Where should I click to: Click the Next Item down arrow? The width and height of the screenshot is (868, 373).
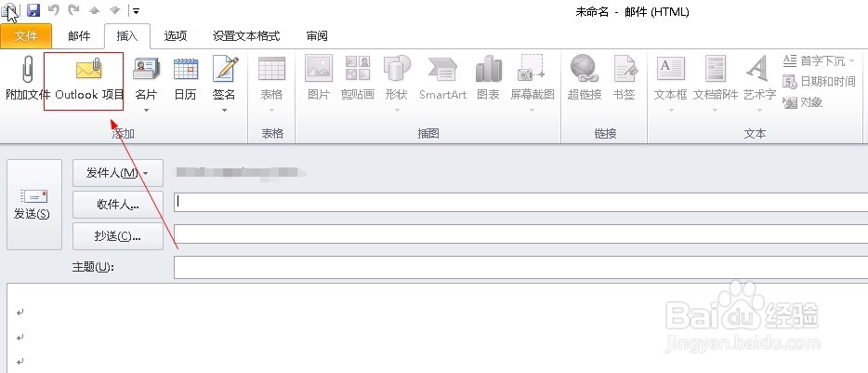[x=115, y=10]
